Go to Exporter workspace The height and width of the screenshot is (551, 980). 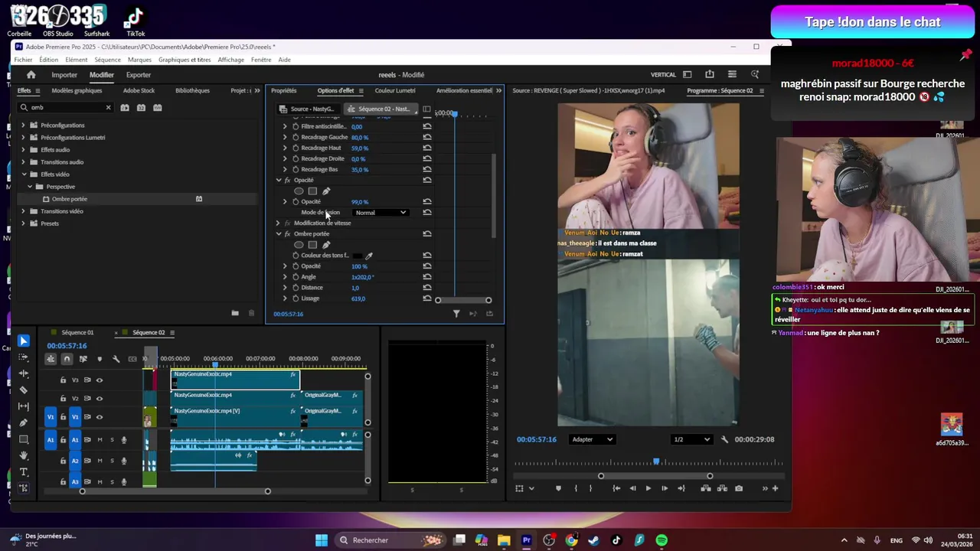tap(139, 75)
